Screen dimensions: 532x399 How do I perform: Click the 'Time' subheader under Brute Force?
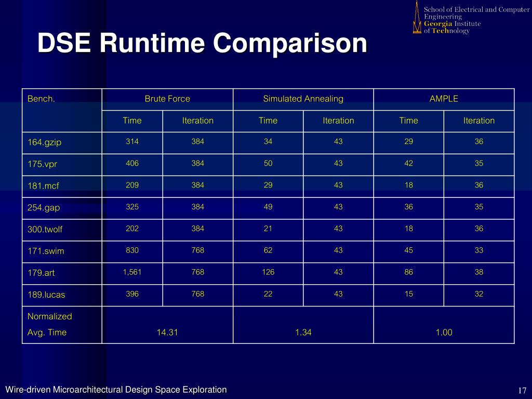[x=132, y=121]
